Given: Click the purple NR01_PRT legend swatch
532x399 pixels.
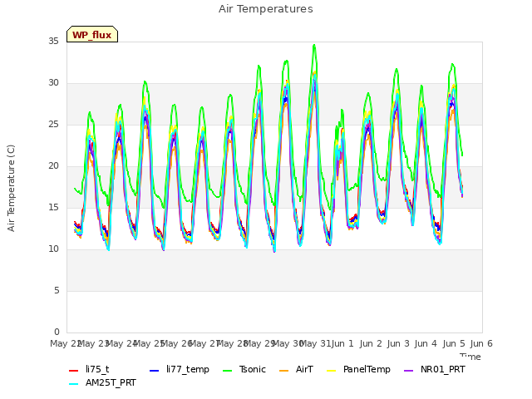Looking at the screenshot, I should (408, 371).
